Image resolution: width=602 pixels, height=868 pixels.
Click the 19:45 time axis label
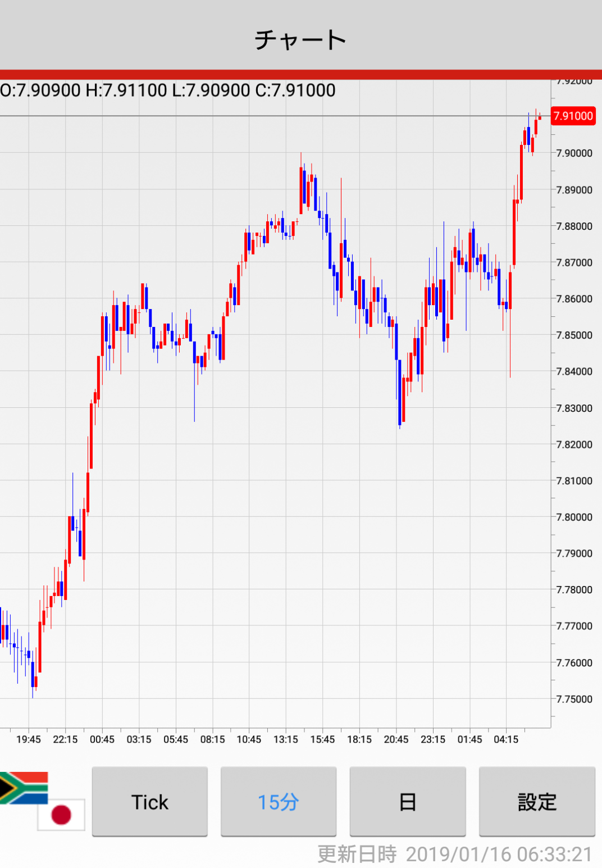click(29, 739)
